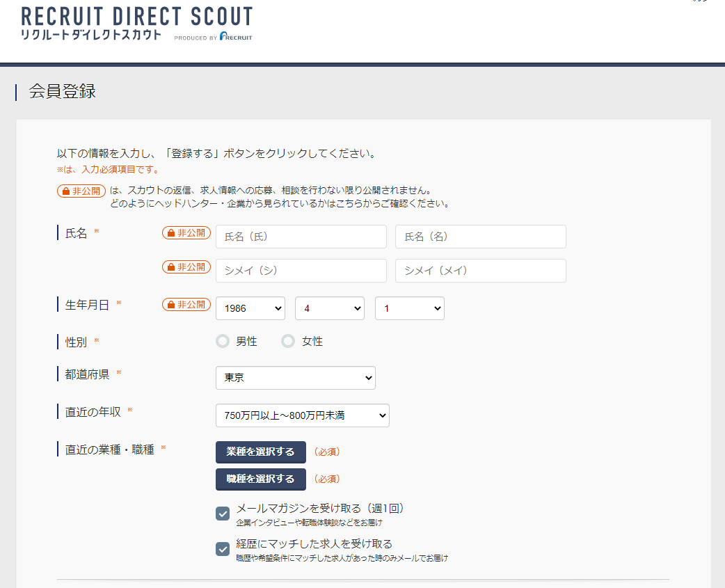Screen dimensions: 725x588
Task: Click the 企業インタビューや転職体験談などをお届け description
Action: pos(310,523)
